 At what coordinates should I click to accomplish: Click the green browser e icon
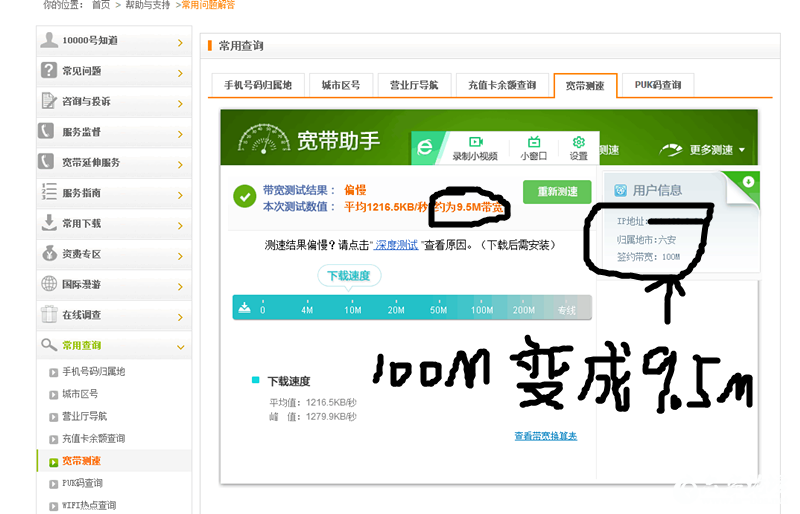[x=425, y=148]
